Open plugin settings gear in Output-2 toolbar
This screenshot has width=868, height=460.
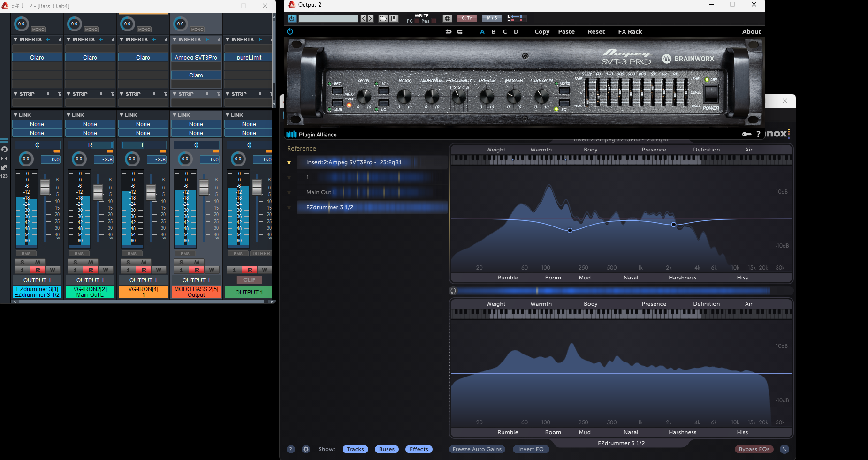pos(447,19)
